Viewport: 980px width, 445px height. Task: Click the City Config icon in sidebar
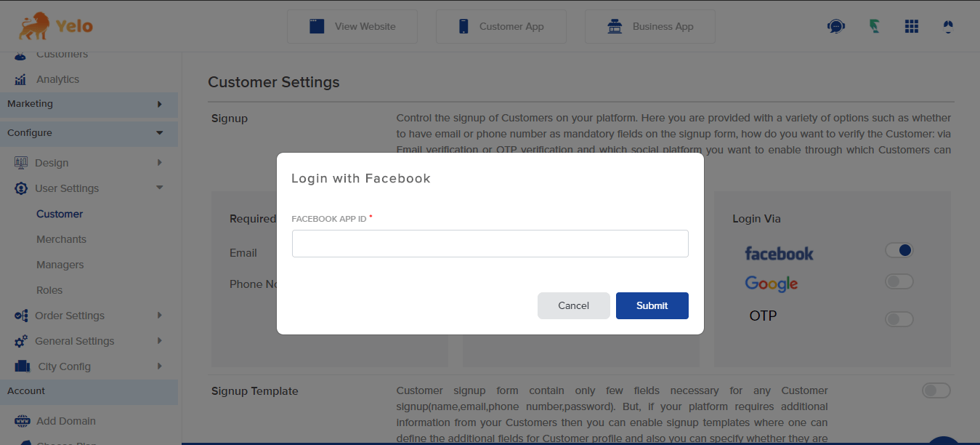23,366
